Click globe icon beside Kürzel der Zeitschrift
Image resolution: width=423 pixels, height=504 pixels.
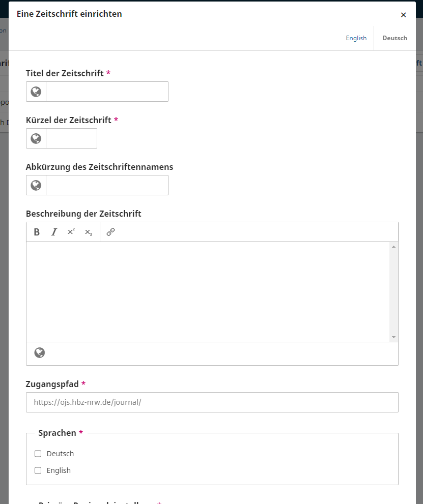pos(36,138)
